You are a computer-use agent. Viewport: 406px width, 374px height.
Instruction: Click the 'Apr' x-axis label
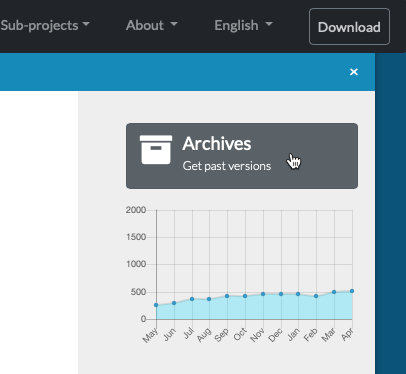point(347,334)
